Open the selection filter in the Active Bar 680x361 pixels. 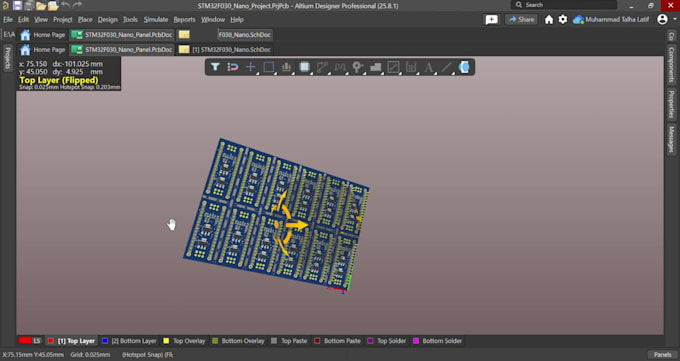[x=215, y=67]
